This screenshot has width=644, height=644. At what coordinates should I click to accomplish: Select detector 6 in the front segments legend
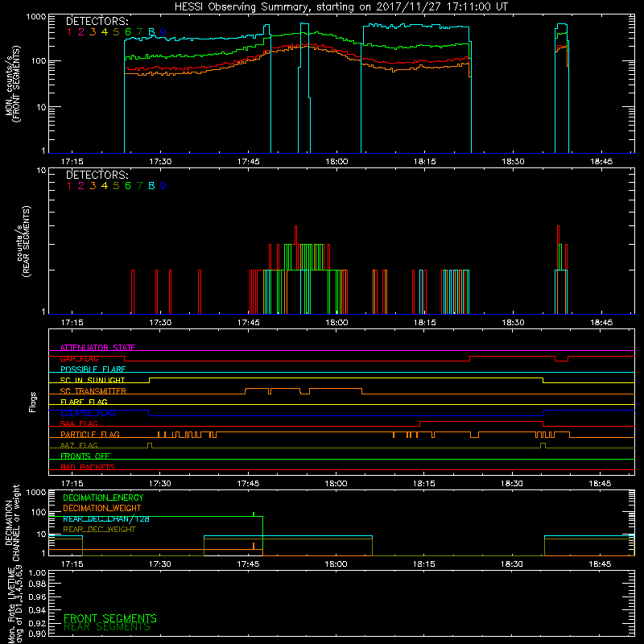tap(128, 32)
